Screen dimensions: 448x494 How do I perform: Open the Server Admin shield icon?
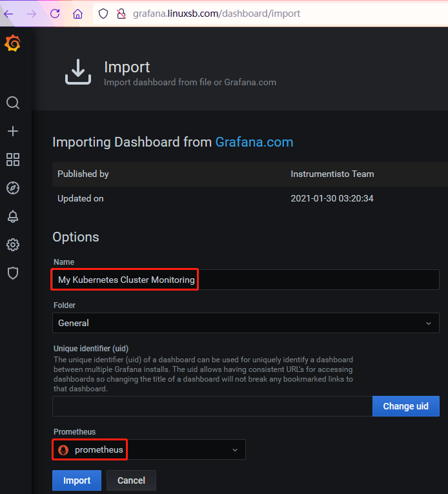pyautogui.click(x=13, y=273)
